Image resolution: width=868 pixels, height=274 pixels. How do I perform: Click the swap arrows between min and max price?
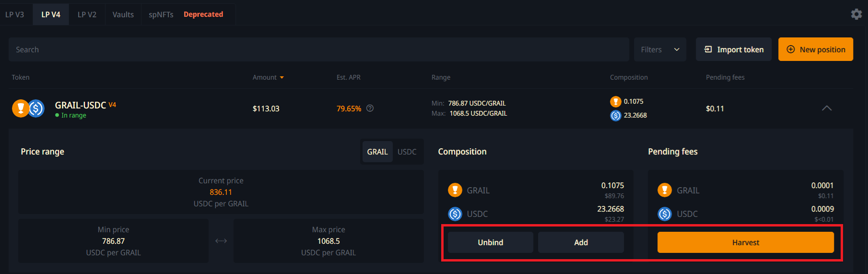[x=221, y=241]
